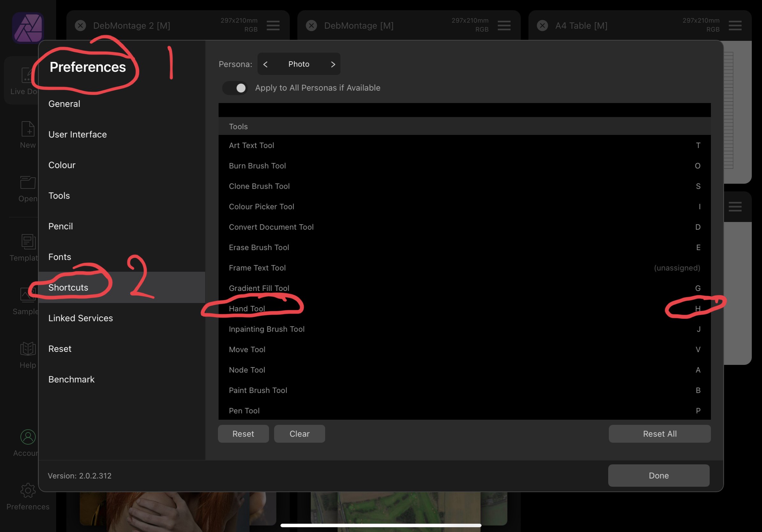The height and width of the screenshot is (532, 762).
Task: Toggle Apply to All Personas if Available
Action: click(x=235, y=88)
